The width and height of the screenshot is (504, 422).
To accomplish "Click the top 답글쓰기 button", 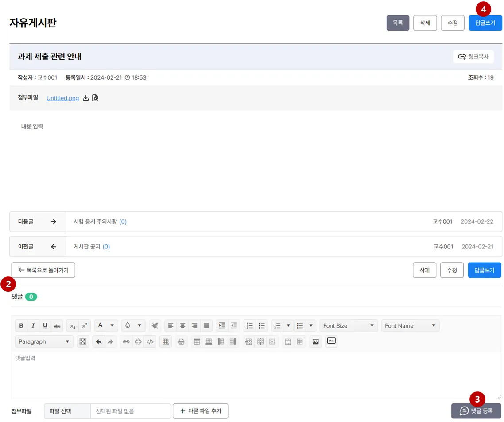I will pyautogui.click(x=485, y=23).
